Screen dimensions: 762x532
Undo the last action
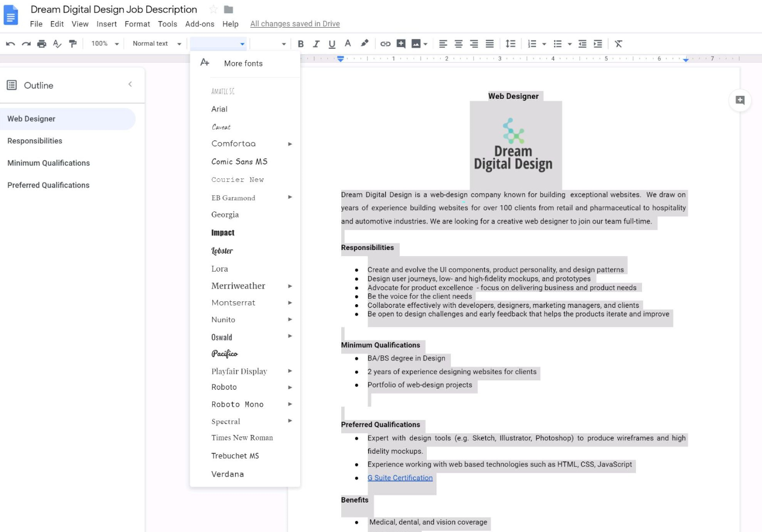pyautogui.click(x=10, y=43)
